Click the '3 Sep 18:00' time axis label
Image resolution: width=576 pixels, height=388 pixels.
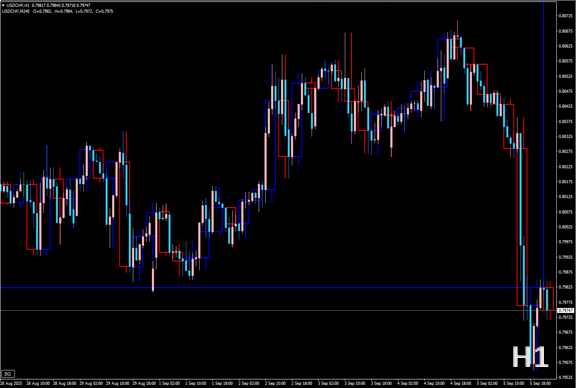tap(381, 383)
